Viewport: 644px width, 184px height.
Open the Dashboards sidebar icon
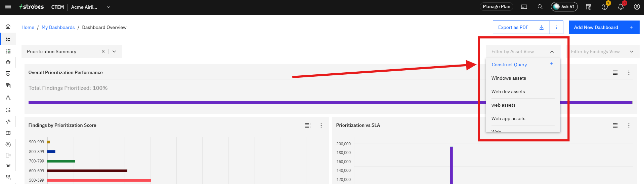click(x=8, y=39)
